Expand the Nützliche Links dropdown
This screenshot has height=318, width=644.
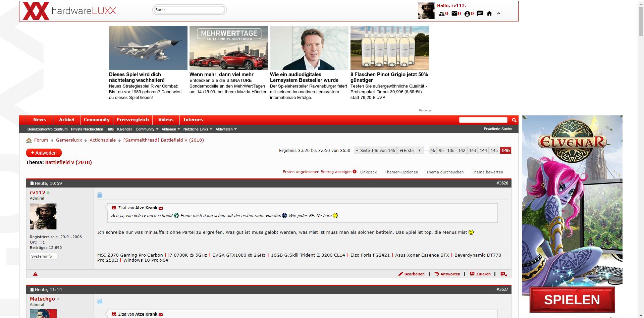tap(198, 129)
